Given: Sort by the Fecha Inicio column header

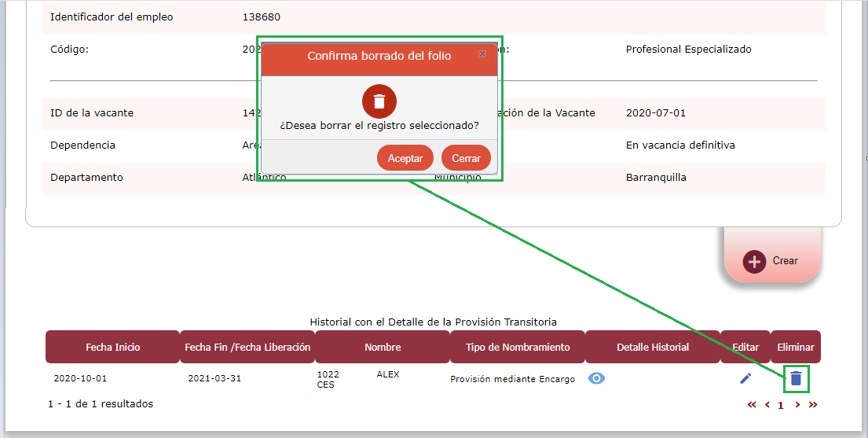Looking at the screenshot, I should (x=112, y=347).
